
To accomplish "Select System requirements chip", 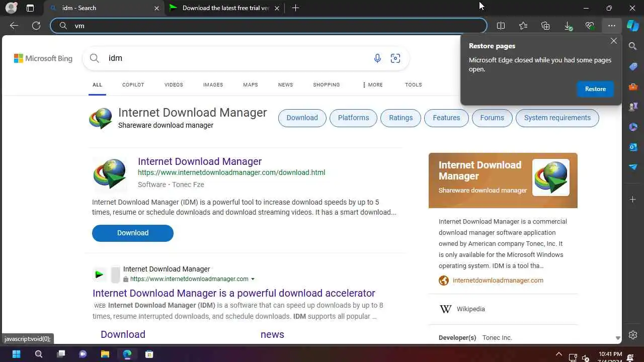I will point(557,118).
